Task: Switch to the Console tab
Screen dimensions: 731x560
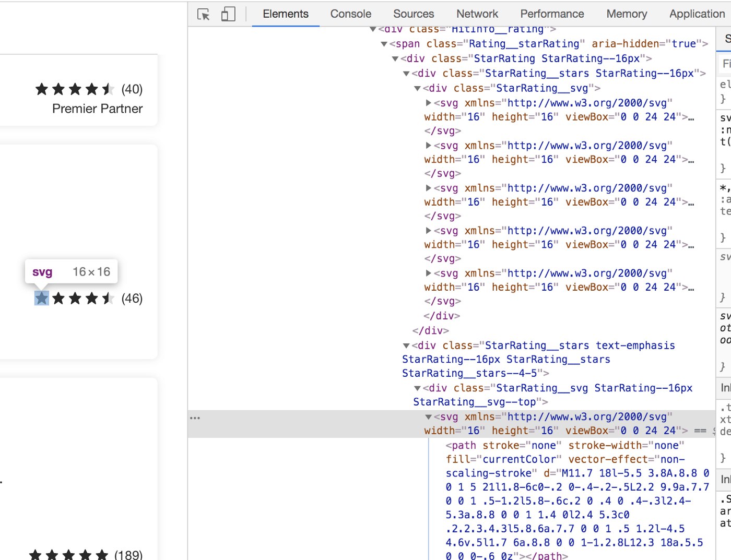Action: (x=350, y=14)
